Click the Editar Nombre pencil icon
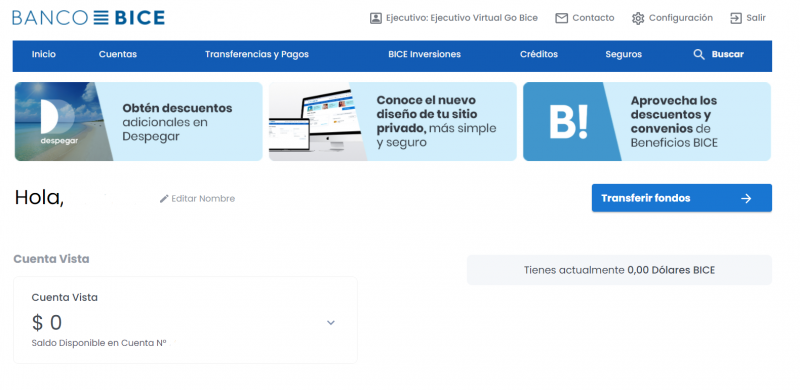800x390 pixels. [x=164, y=199]
